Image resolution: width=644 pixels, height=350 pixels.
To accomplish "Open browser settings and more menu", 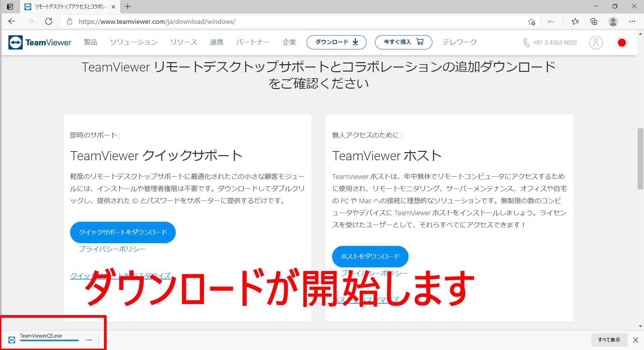I will (632, 21).
